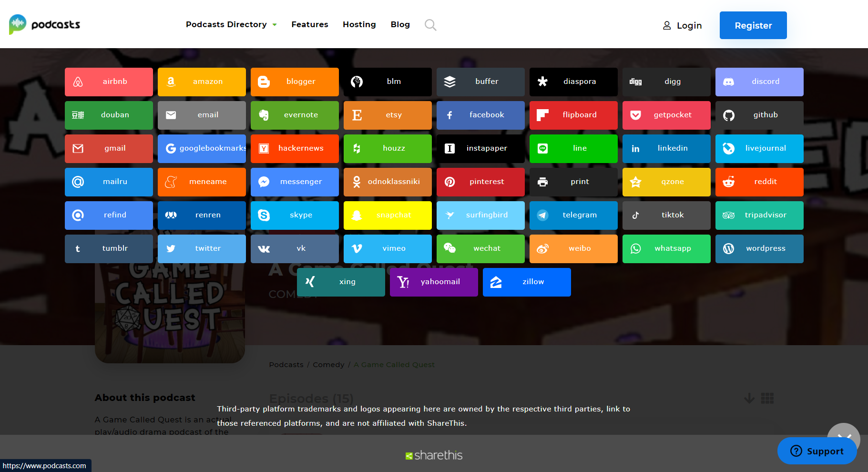Share to refind
868x472 pixels.
click(x=109, y=215)
